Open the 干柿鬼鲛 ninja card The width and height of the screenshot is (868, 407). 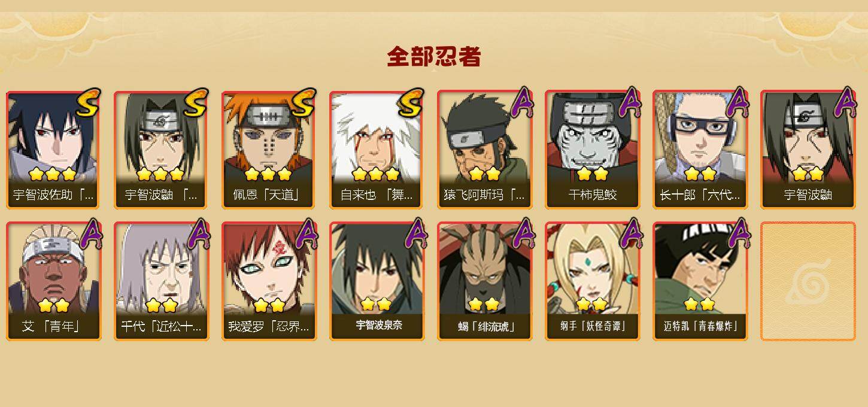pyautogui.click(x=593, y=150)
